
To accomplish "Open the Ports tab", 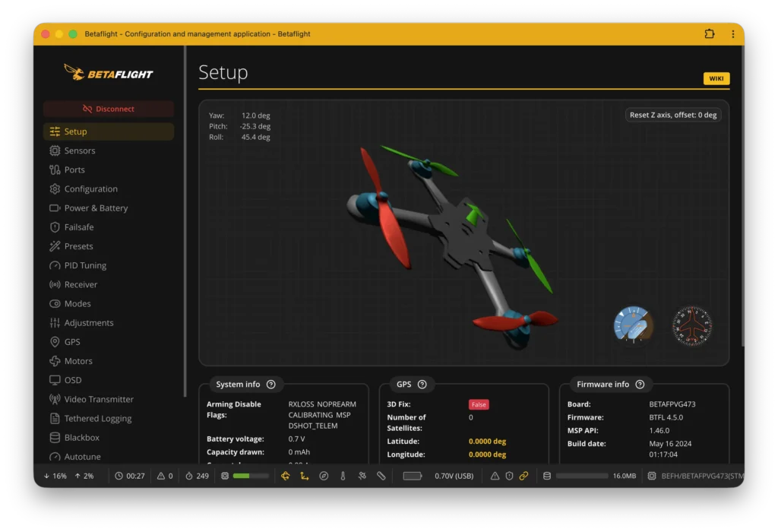I will [108, 169].
